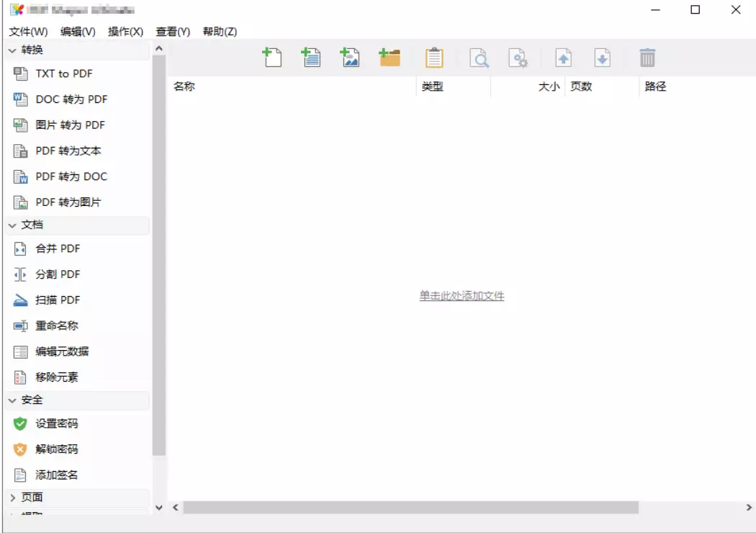Screen dimensions: 756x533
Task: Click the move file down icon
Action: [602, 58]
